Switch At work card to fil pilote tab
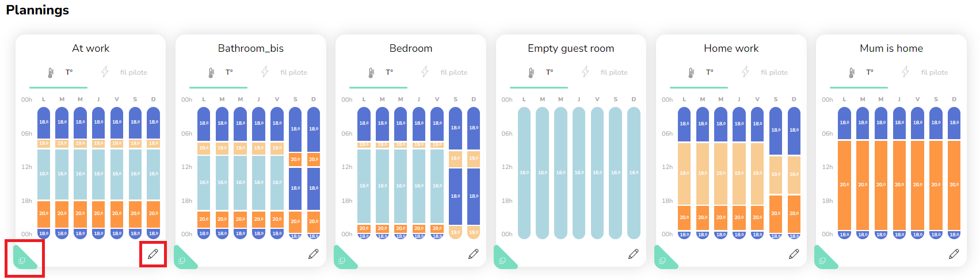 (x=124, y=72)
